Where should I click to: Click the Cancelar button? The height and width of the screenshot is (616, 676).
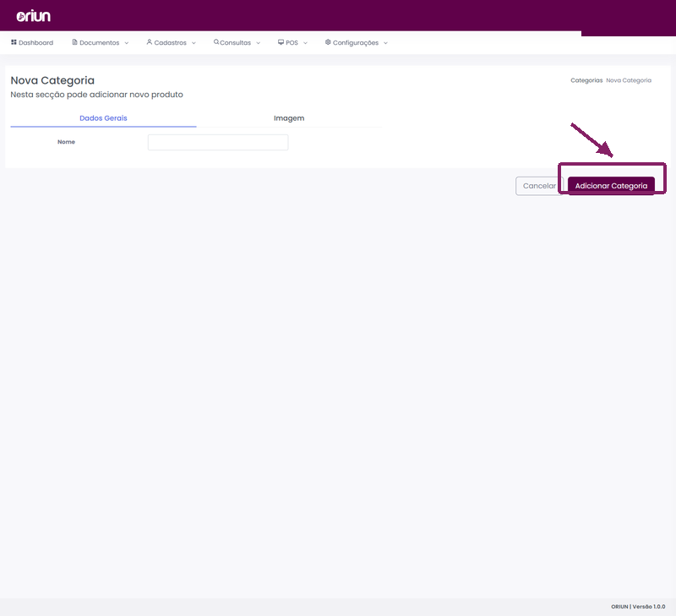tap(539, 186)
